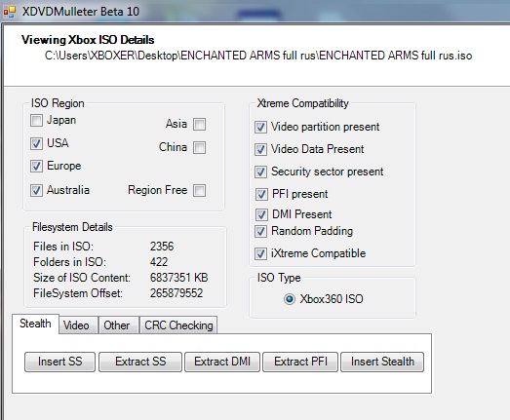The image size is (510, 420).
Task: Open the Other tab
Action: coord(119,325)
